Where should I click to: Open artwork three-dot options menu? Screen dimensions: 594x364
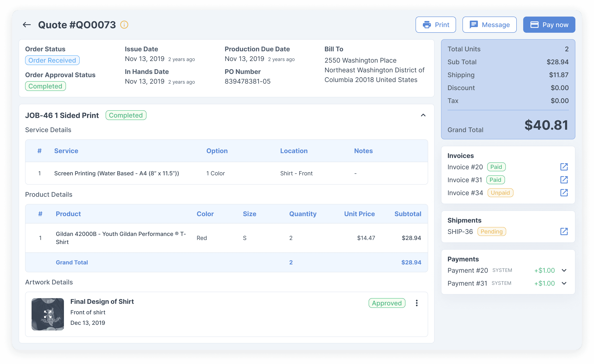click(417, 303)
